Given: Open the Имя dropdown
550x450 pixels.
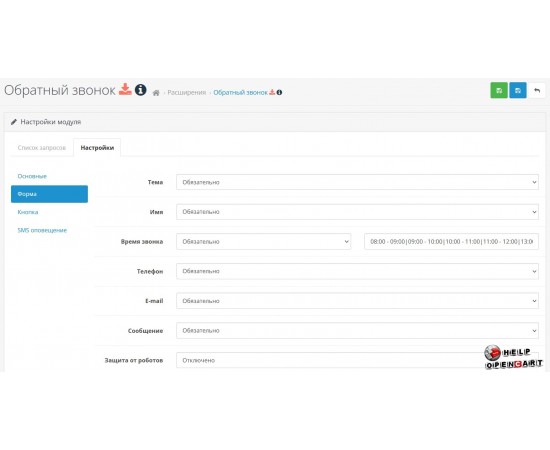Looking at the screenshot, I should click(x=357, y=212).
